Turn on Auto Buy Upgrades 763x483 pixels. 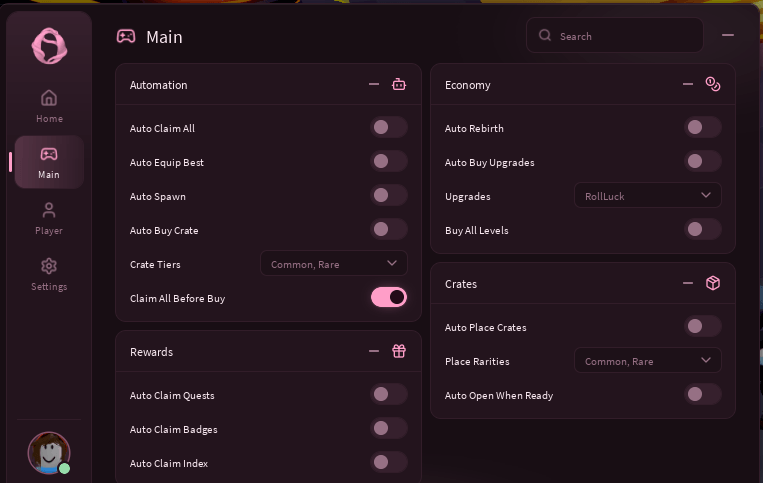point(703,161)
